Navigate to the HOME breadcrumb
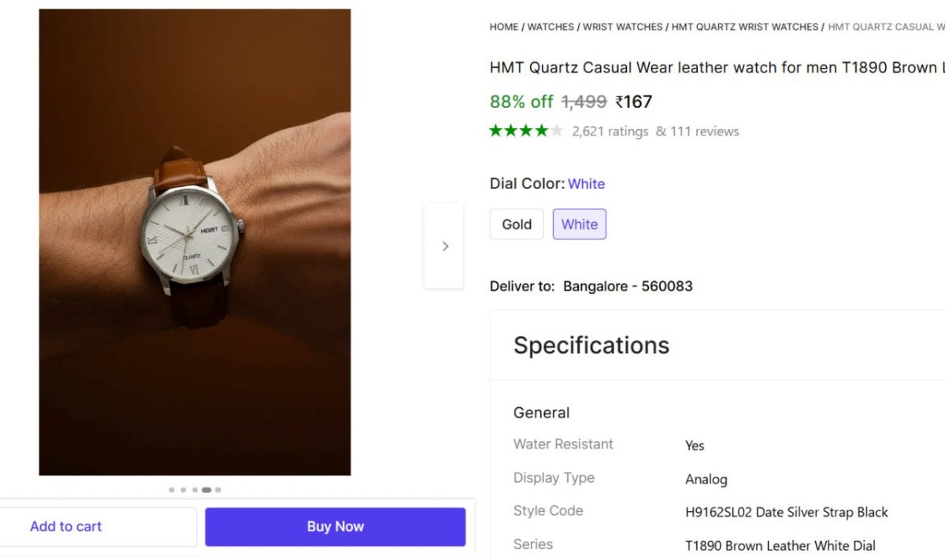945x560 pixels. pos(504,26)
